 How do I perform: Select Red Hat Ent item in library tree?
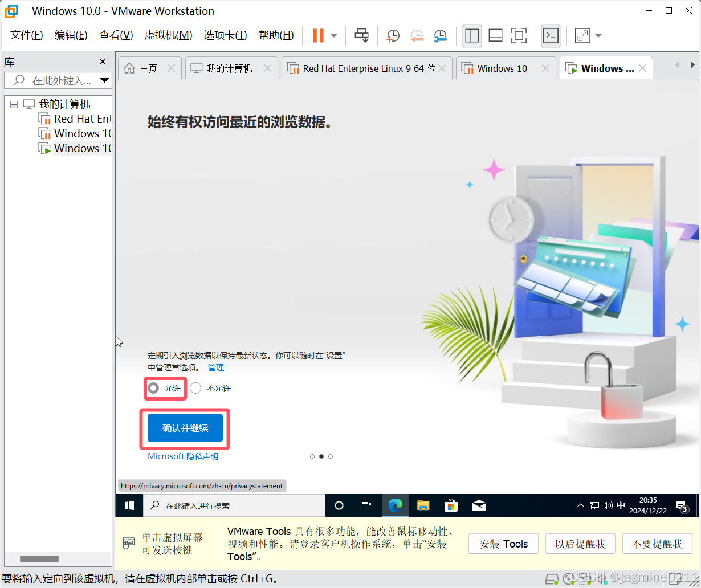point(75,119)
